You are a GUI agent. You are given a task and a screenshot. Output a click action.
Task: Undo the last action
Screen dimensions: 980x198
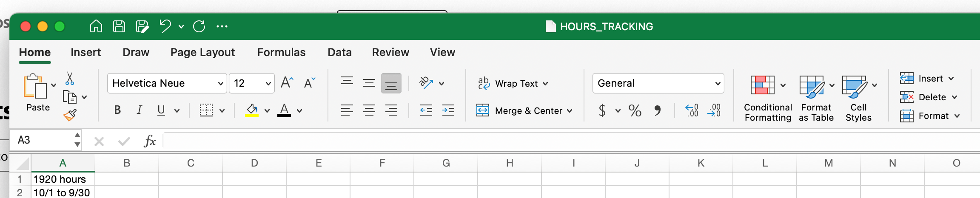tap(165, 26)
